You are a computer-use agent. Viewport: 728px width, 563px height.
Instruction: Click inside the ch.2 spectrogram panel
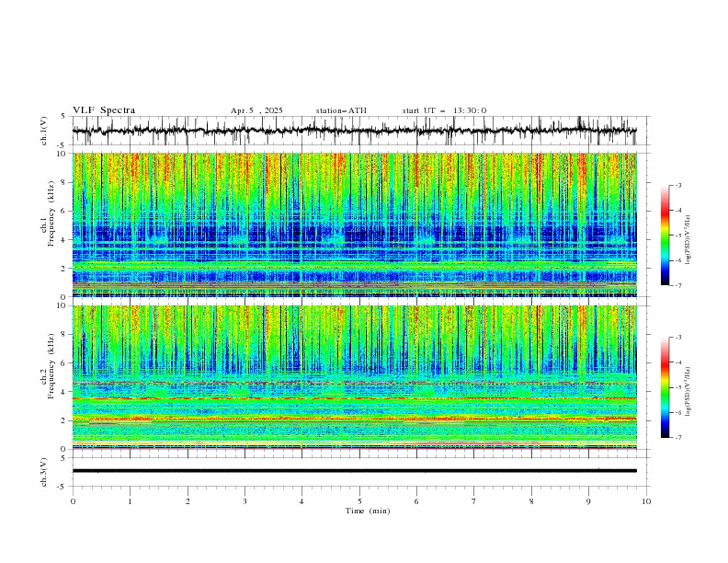click(355, 377)
